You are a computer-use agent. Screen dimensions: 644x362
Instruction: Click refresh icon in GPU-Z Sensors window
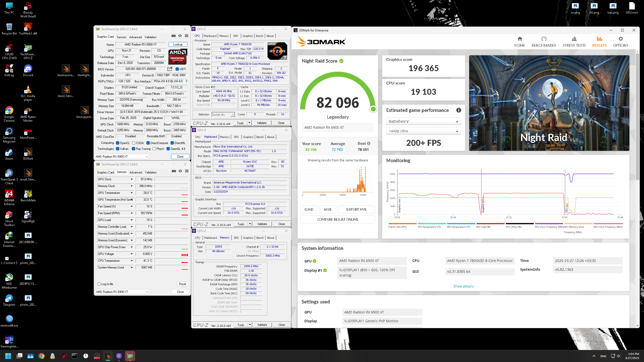180,171
